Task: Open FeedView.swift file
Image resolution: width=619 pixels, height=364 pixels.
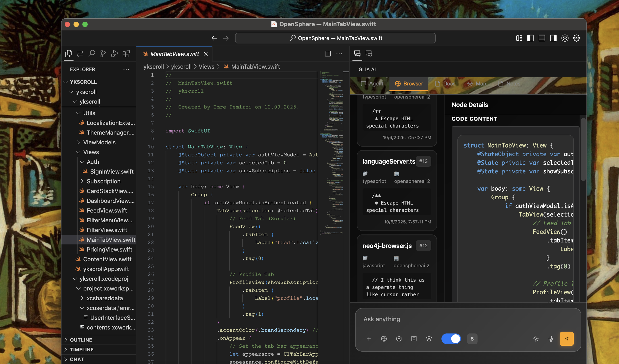Action: tap(99, 210)
